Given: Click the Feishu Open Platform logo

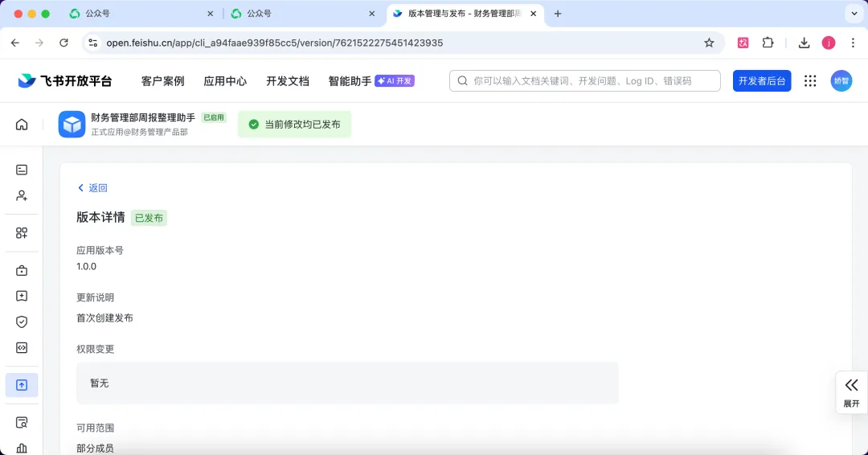Looking at the screenshot, I should [x=65, y=81].
